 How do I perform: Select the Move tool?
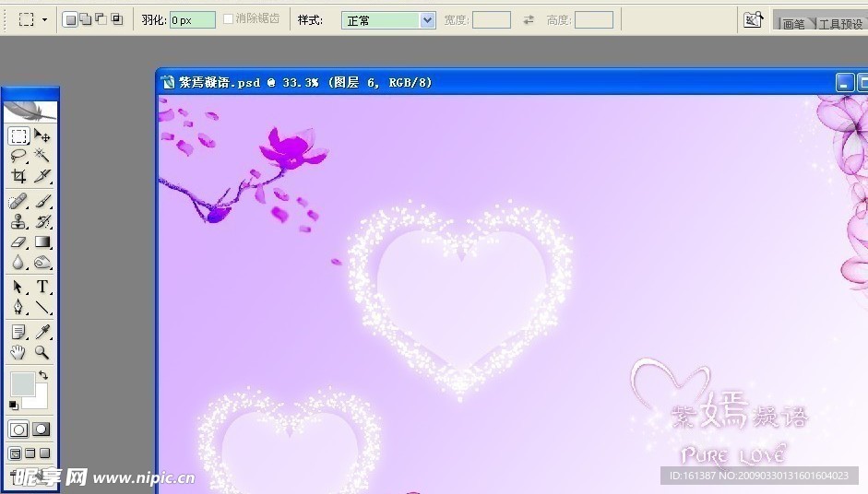(x=42, y=135)
